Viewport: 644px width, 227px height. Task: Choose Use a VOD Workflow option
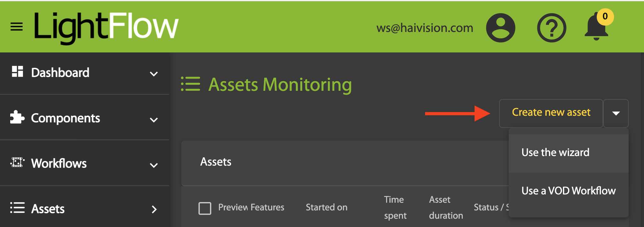pos(568,191)
